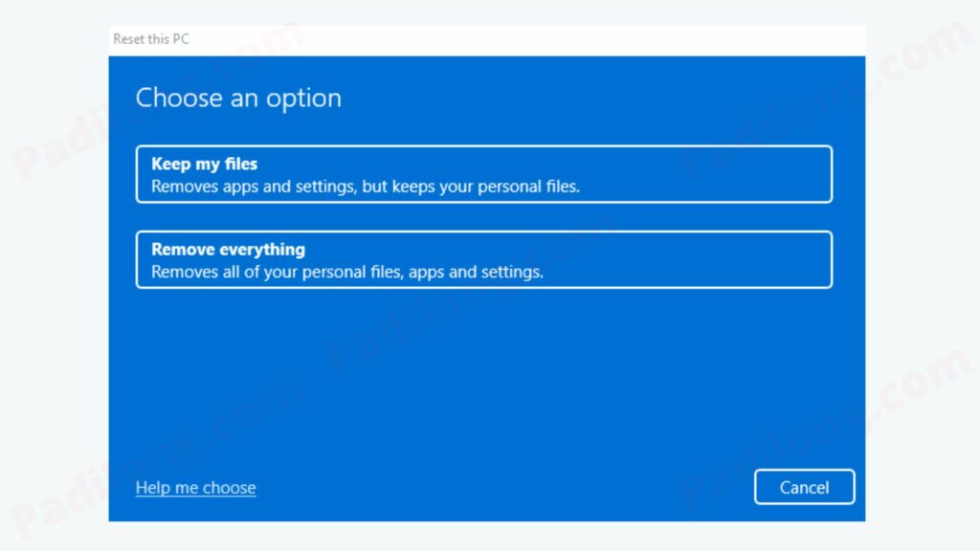Cancel the Reset this PC wizard

[804, 487]
